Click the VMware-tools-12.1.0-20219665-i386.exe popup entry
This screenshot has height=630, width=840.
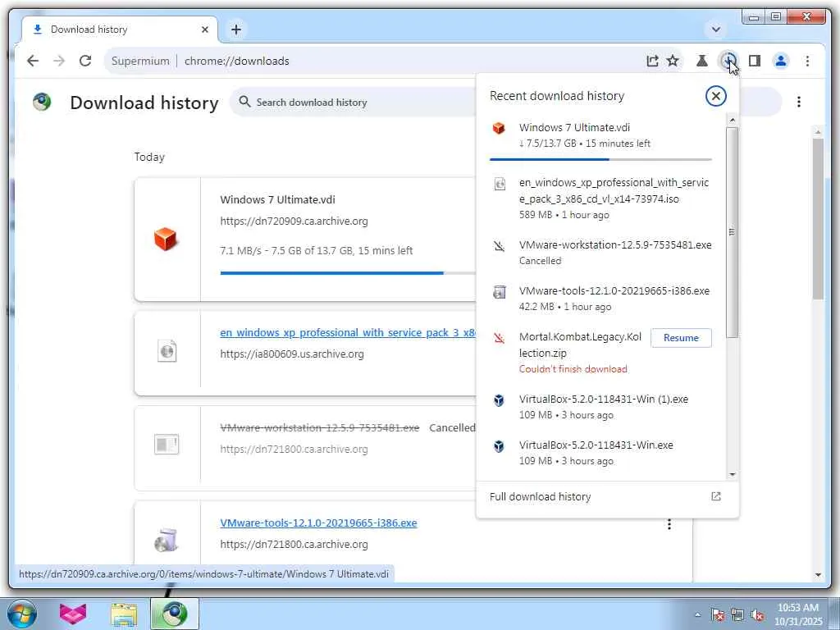point(600,299)
